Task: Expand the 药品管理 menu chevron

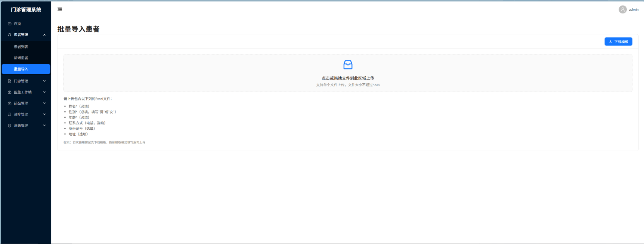Action: (x=44, y=104)
